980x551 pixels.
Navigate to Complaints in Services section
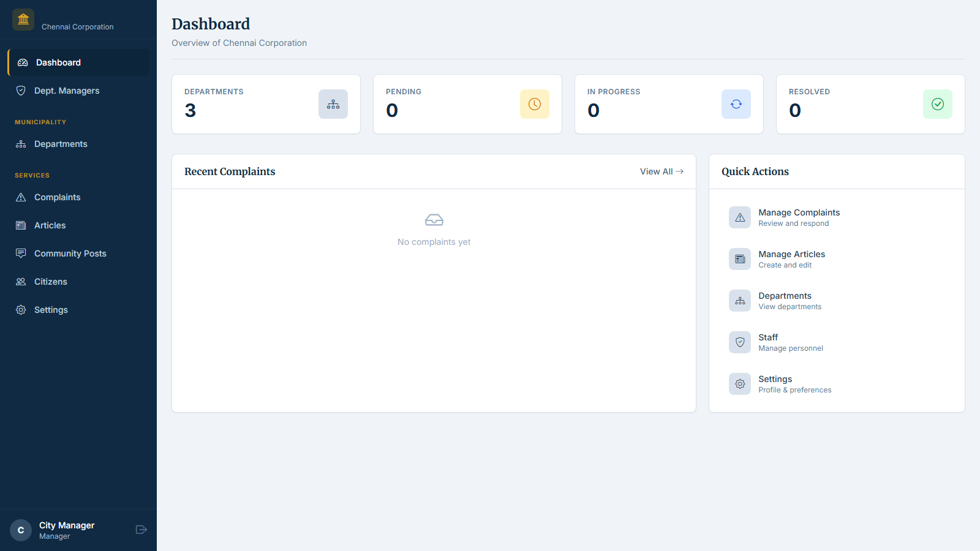[56, 197]
